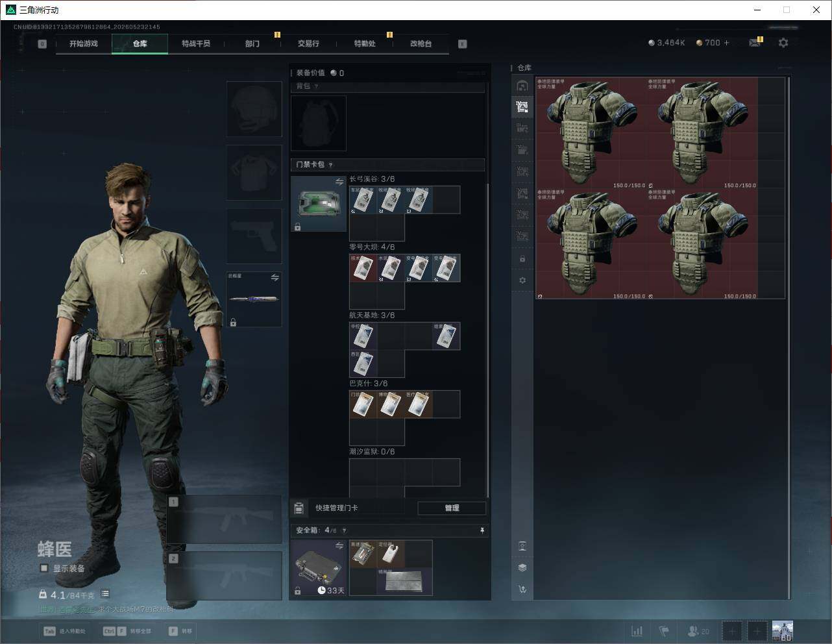Click first squad invite plus slot
This screenshot has height=644, width=832.
point(732,631)
